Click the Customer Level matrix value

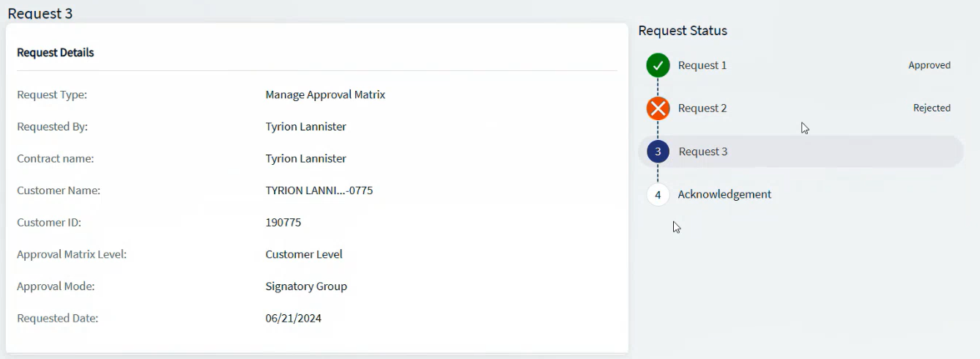(x=304, y=254)
